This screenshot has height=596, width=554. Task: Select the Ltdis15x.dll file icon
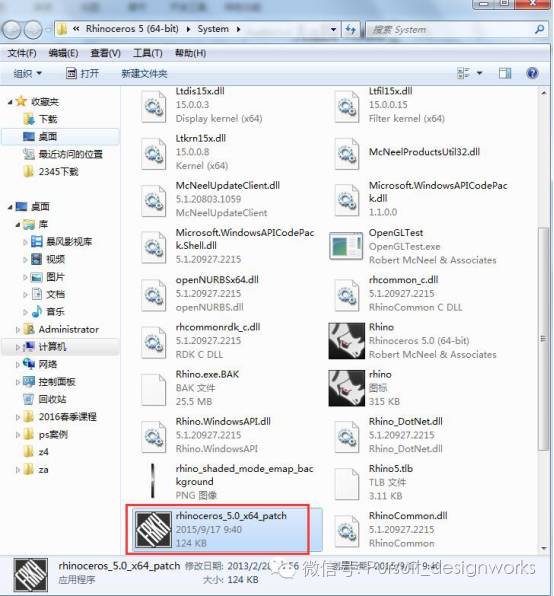(154, 106)
